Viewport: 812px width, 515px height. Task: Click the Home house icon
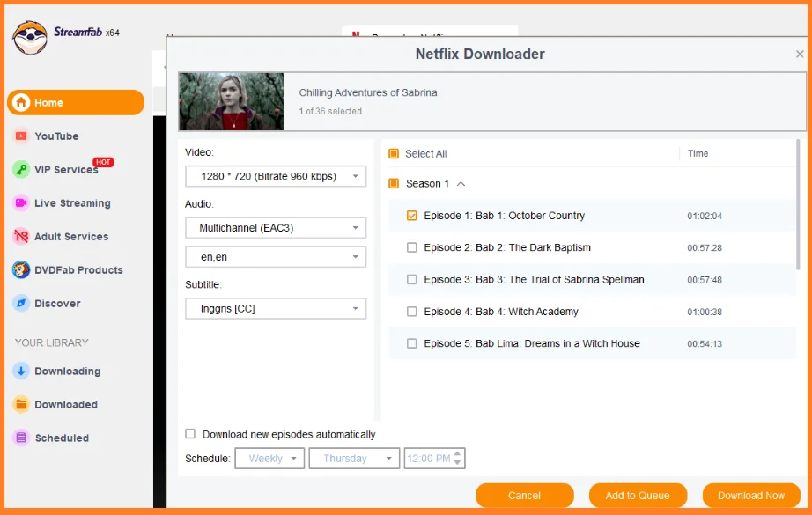pos(21,102)
